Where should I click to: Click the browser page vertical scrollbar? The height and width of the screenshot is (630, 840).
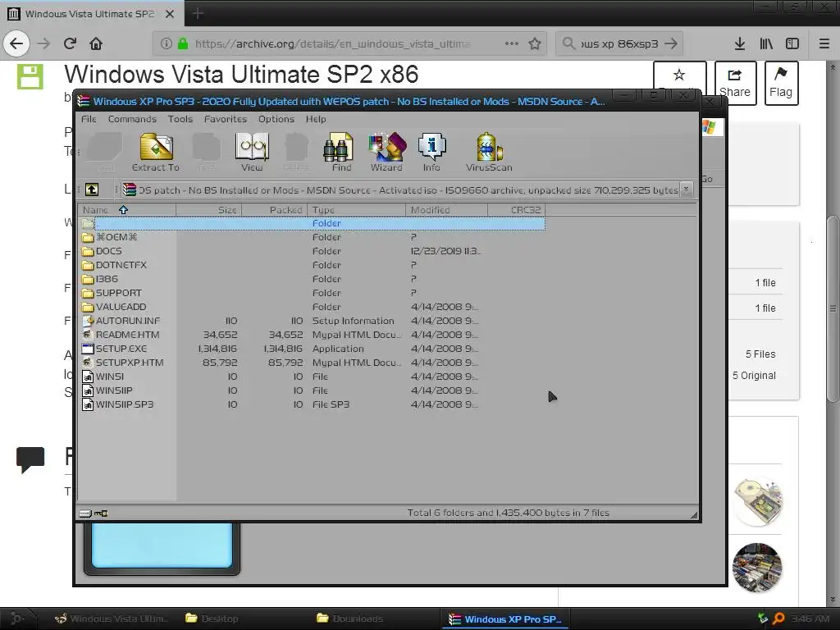(833, 308)
